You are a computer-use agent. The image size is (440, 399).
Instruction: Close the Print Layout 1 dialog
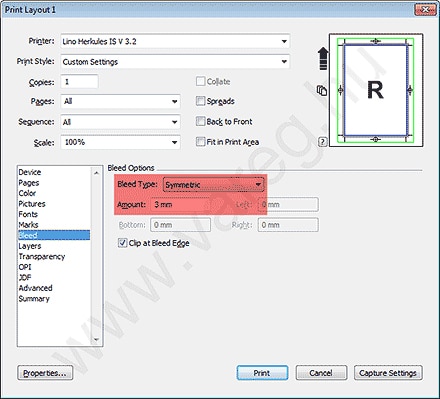[425, 10]
